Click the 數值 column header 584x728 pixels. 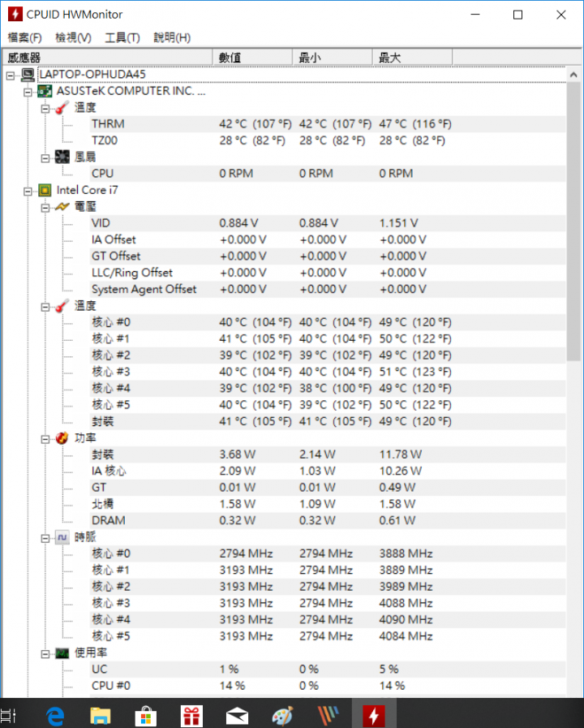(252, 58)
